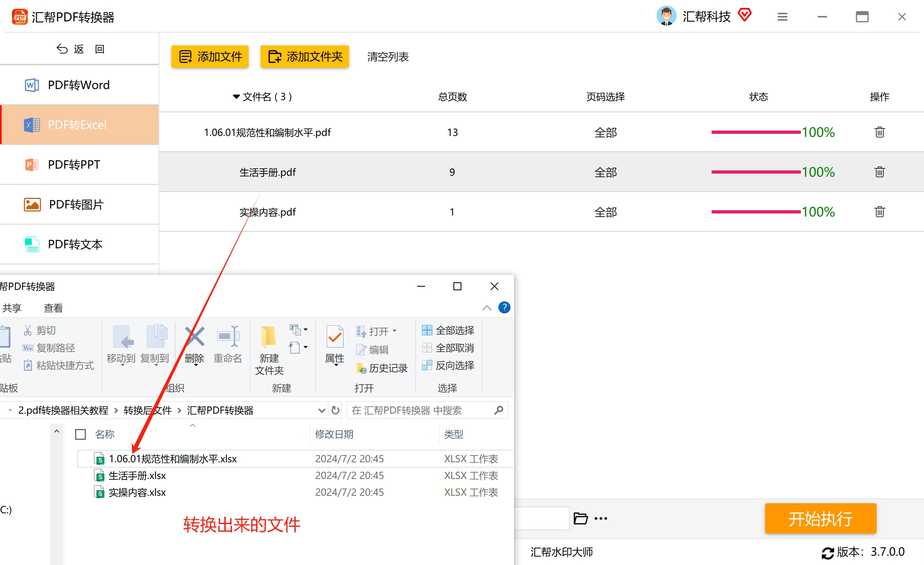Click 新建文件夹 folder icon in ribbon

pos(269,337)
